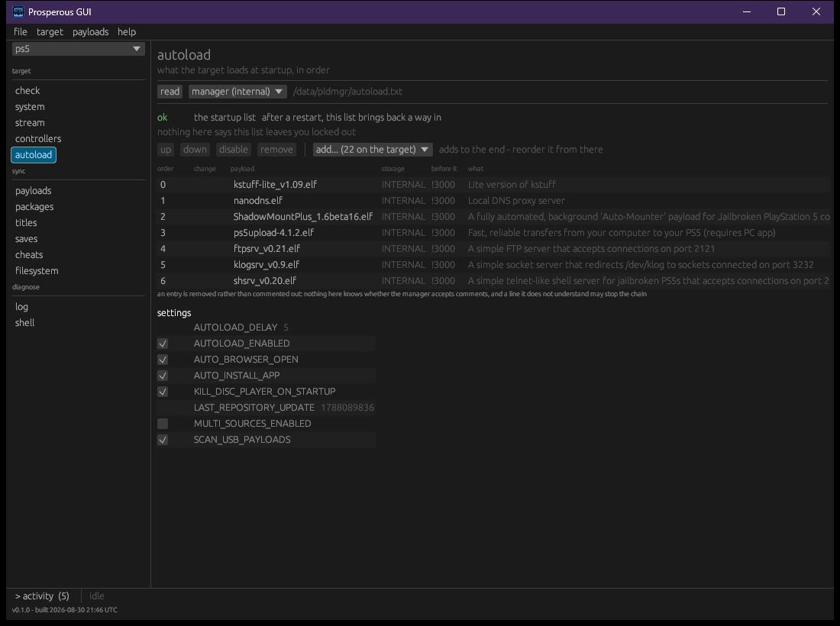Toggle the AUTO_BROWSER_OPEN checkbox
This screenshot has width=840, height=626.
[x=163, y=360]
